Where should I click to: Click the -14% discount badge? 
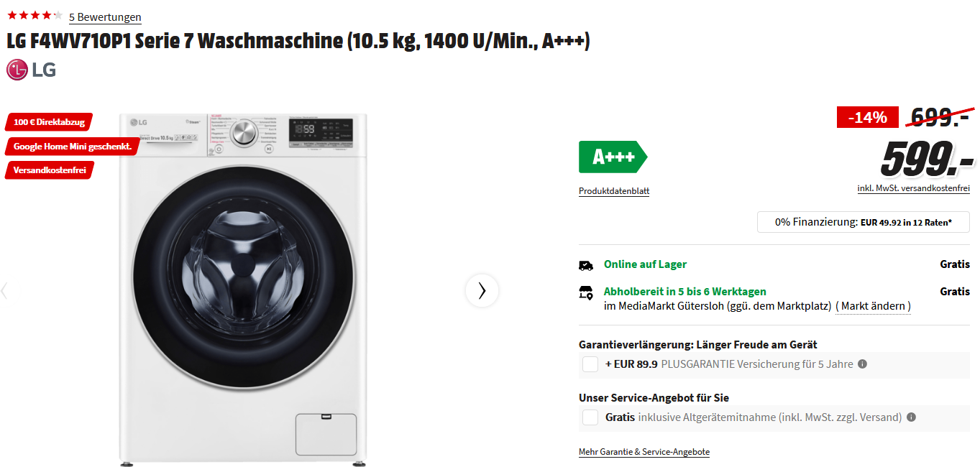[x=868, y=117]
